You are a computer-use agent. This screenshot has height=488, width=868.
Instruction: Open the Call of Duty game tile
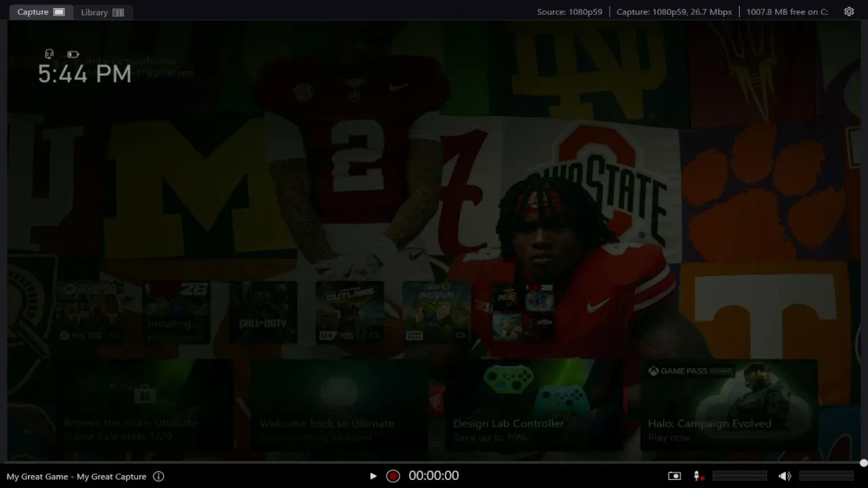(x=263, y=312)
